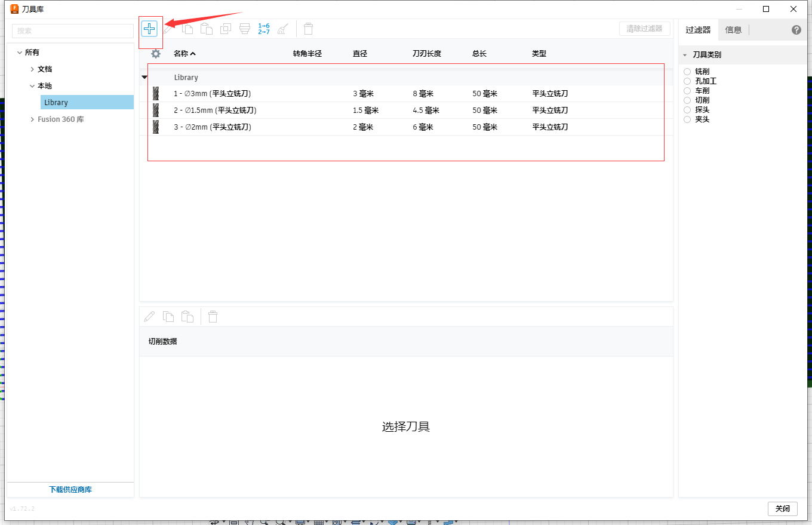Click the paste icon in top toolbar
This screenshot has height=525, width=812.
[207, 29]
